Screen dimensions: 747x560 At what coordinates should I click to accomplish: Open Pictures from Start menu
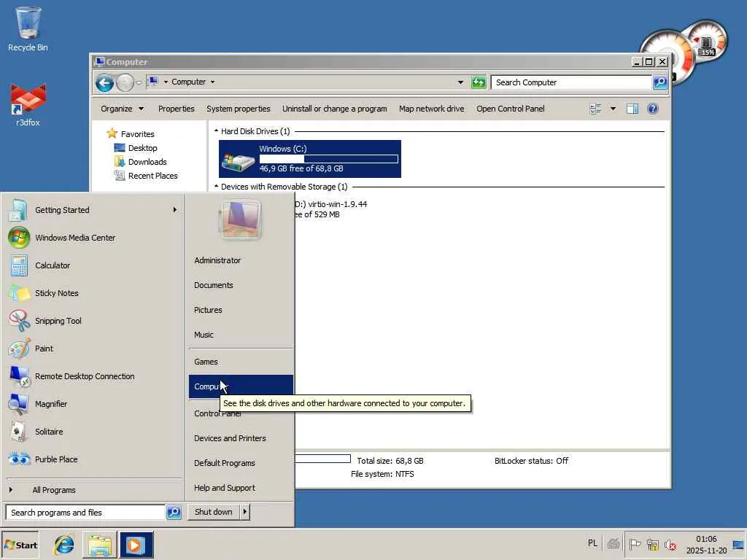208,310
